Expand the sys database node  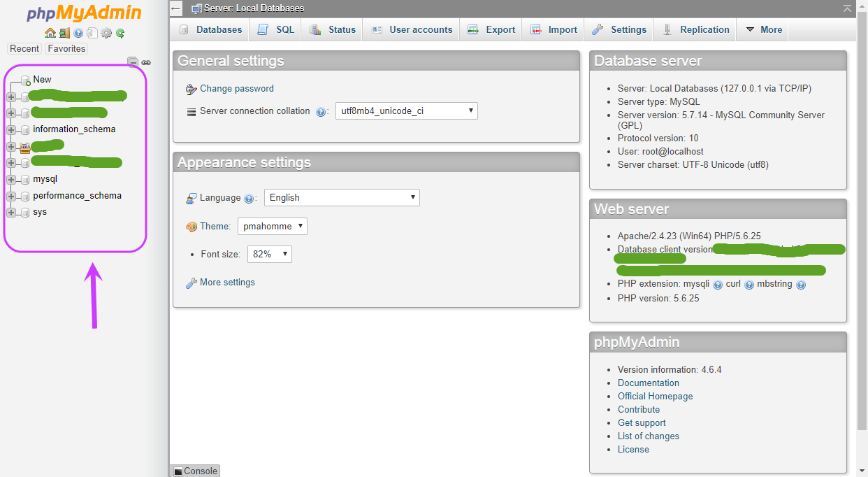pyautogui.click(x=11, y=213)
